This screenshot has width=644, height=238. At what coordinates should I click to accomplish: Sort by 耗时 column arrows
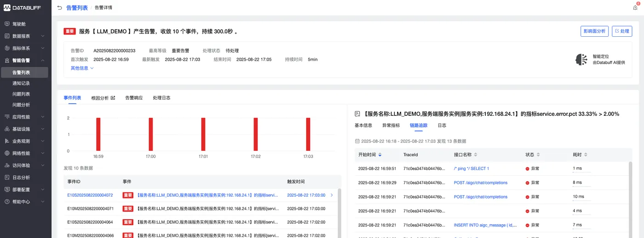pyautogui.click(x=586, y=155)
